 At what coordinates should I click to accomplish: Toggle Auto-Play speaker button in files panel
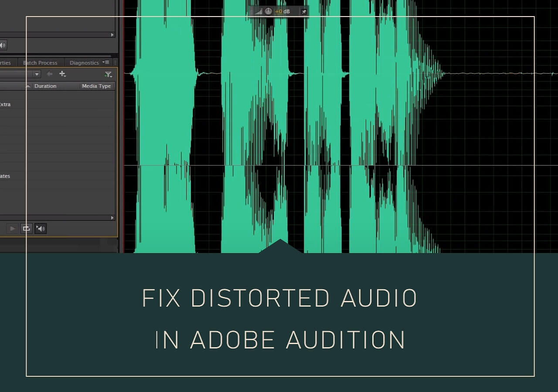pyautogui.click(x=41, y=228)
